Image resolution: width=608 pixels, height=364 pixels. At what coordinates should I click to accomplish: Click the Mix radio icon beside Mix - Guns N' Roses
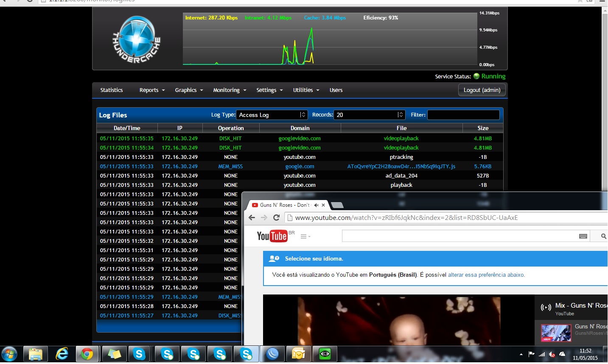[546, 307]
